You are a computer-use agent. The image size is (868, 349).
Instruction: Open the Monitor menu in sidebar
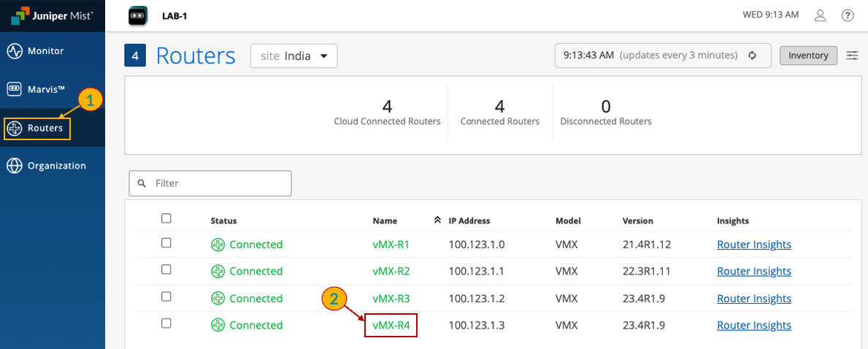pyautogui.click(x=45, y=51)
